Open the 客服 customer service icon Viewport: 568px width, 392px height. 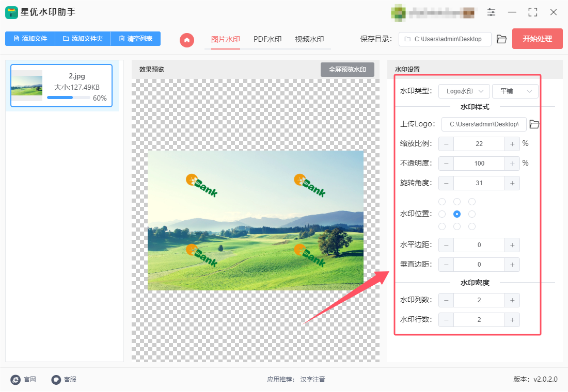click(56, 379)
